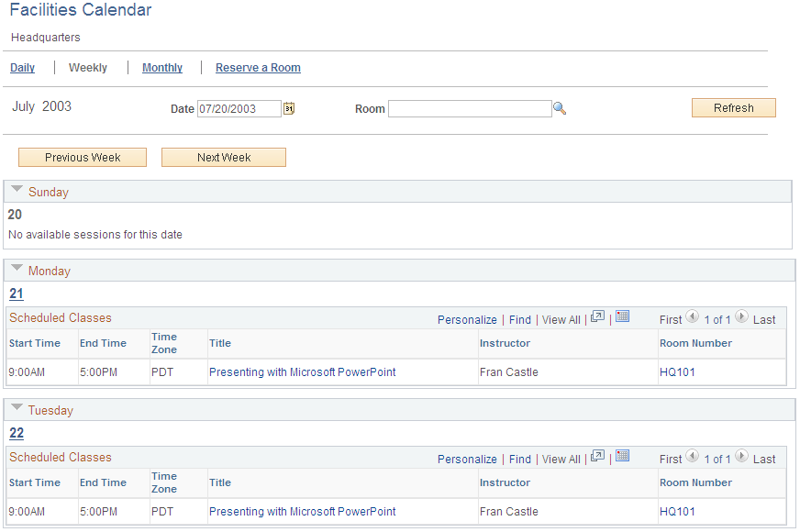The width and height of the screenshot is (800, 532).
Task: Click First in Monday grid navigation
Action: [671, 320]
